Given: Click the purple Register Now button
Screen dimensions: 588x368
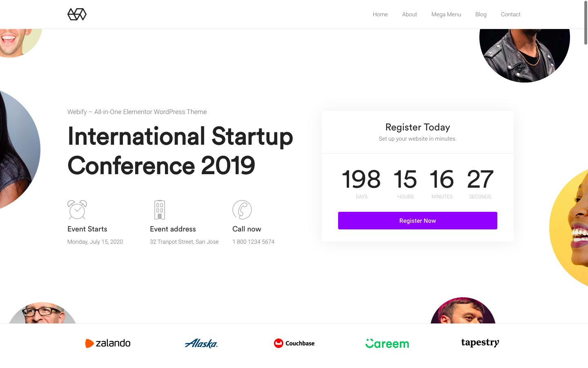Looking at the screenshot, I should click(x=418, y=220).
